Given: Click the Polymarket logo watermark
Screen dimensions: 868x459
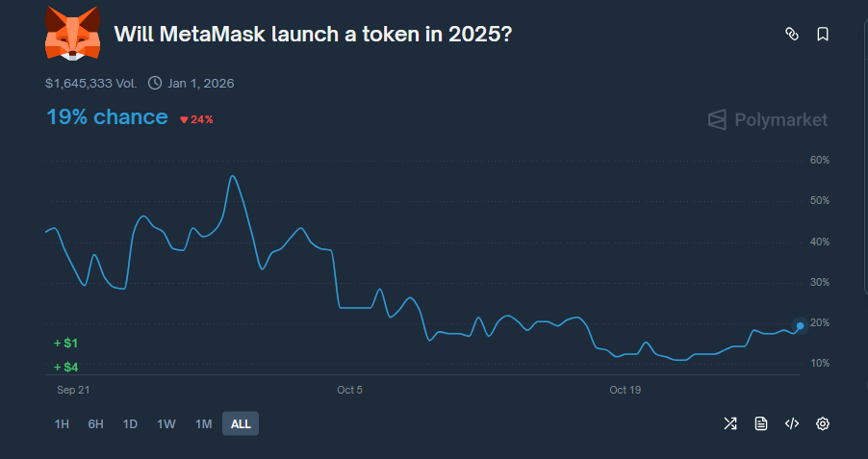Looking at the screenshot, I should coord(767,119).
